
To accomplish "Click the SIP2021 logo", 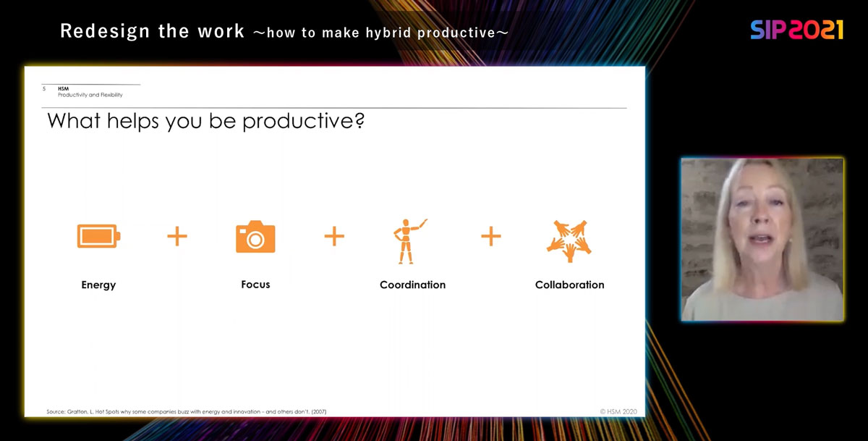I will (796, 30).
